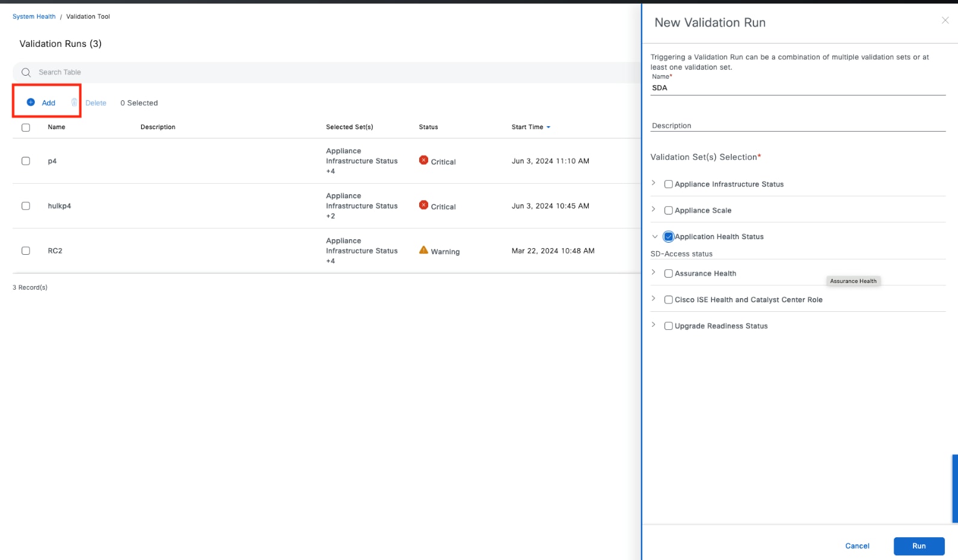This screenshot has width=958, height=560.
Task: Close the New Validation Run panel
Action: click(945, 20)
